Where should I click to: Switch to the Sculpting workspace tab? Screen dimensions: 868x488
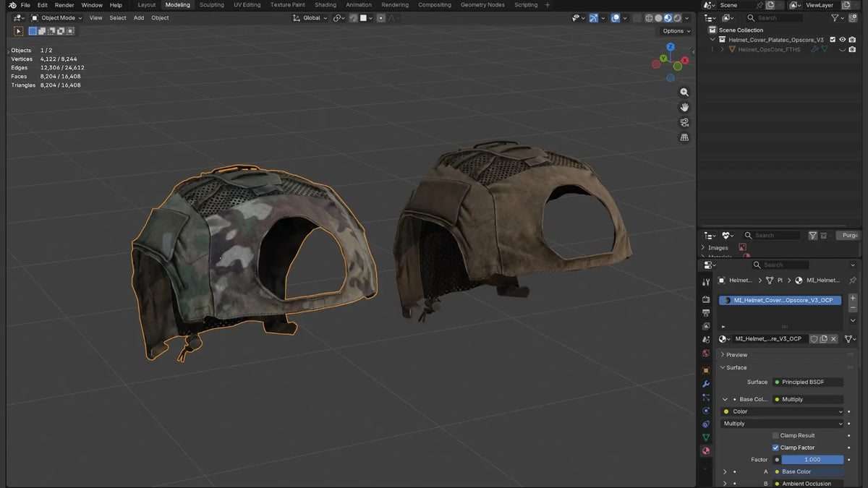pyautogui.click(x=212, y=5)
